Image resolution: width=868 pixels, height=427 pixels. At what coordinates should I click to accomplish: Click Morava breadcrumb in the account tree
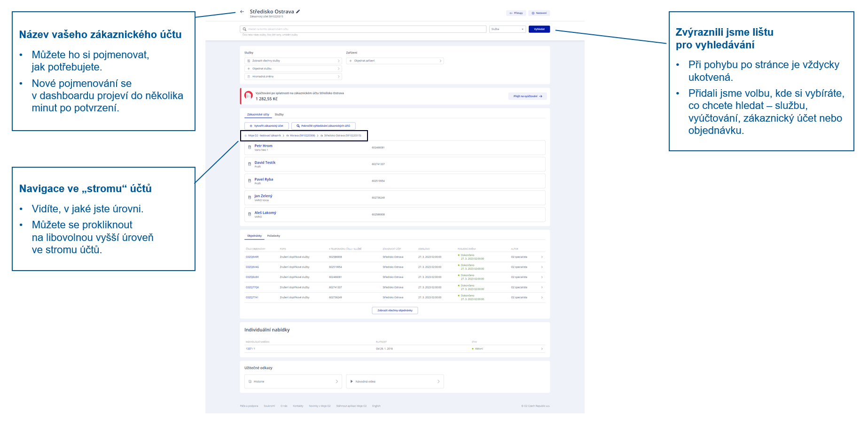tap(302, 136)
